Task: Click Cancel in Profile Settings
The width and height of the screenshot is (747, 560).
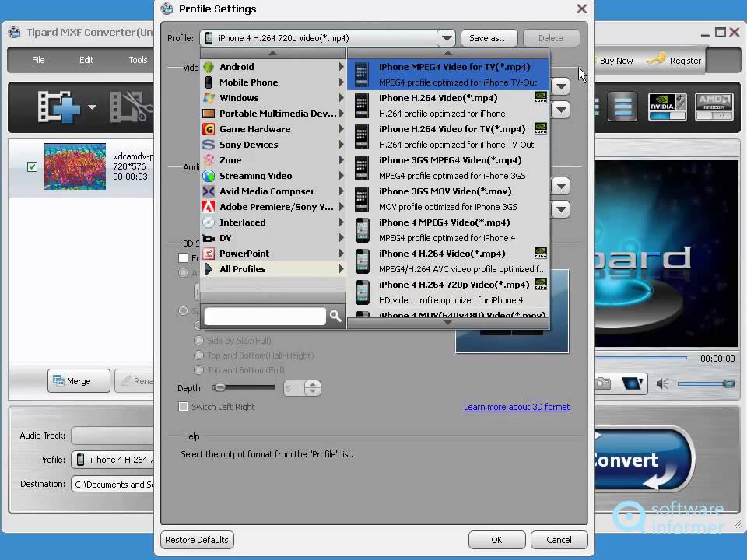Action: [x=559, y=540]
